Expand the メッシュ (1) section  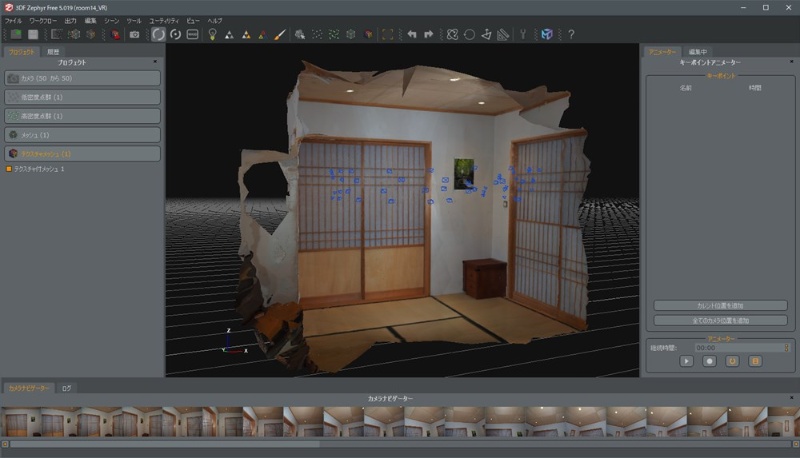point(82,134)
